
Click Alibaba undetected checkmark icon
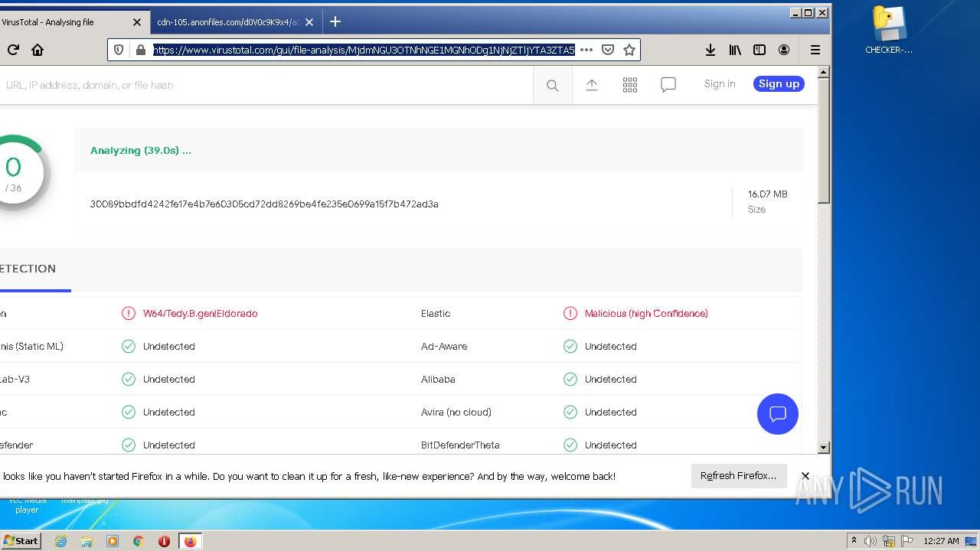(x=570, y=380)
